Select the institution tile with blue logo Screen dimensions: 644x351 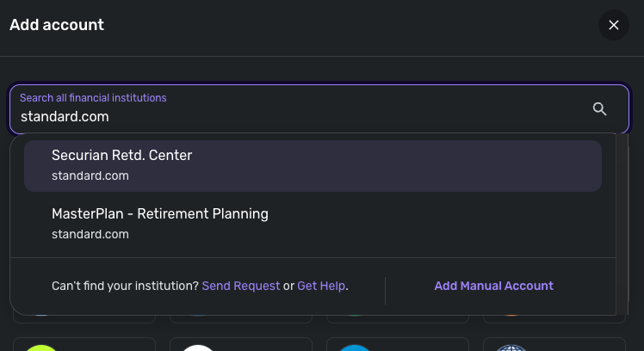click(x=398, y=344)
